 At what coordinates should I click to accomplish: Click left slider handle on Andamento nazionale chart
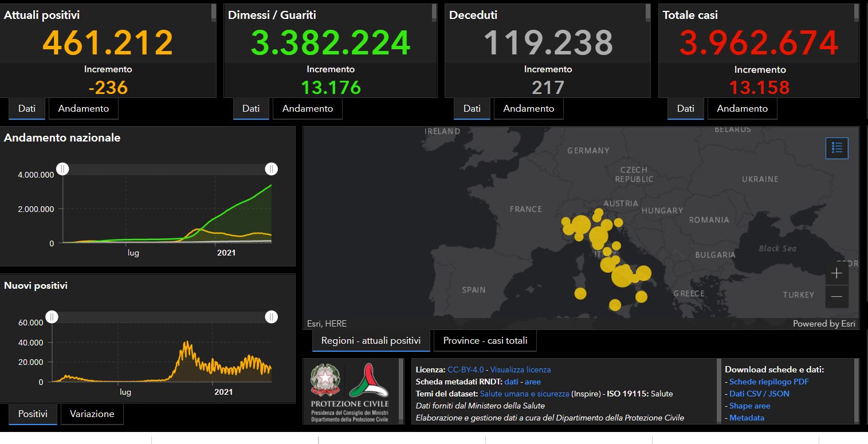coord(63,169)
